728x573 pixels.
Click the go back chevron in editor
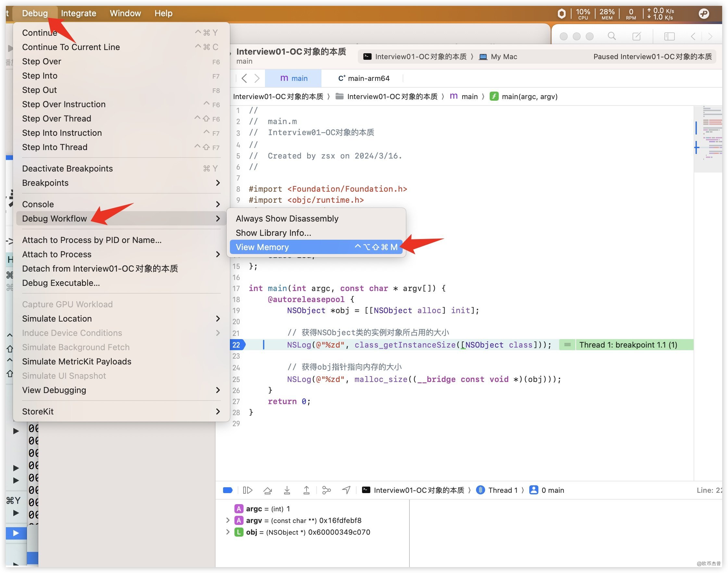click(x=244, y=78)
